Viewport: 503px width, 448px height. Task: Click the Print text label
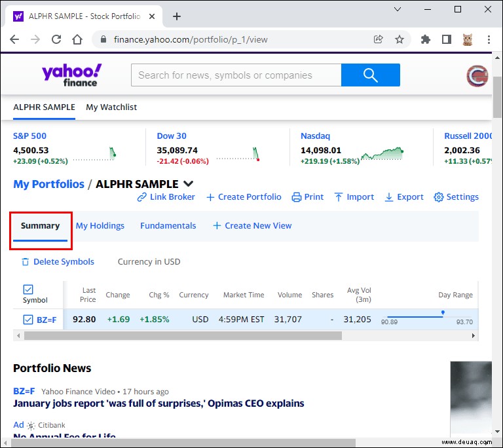[314, 197]
